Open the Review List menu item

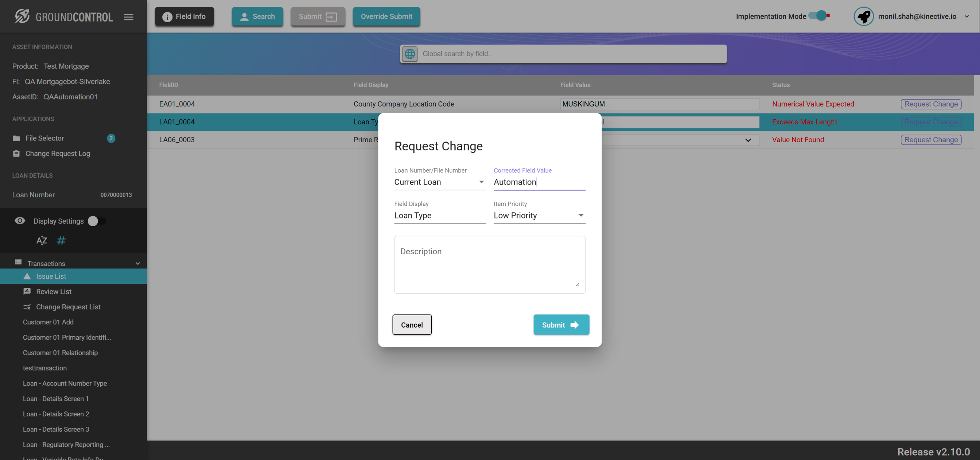point(54,291)
